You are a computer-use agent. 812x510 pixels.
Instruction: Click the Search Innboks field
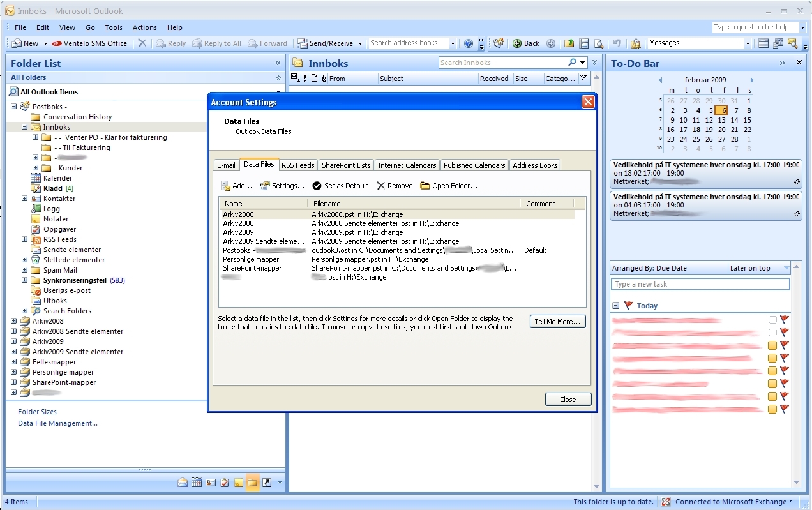coord(503,63)
